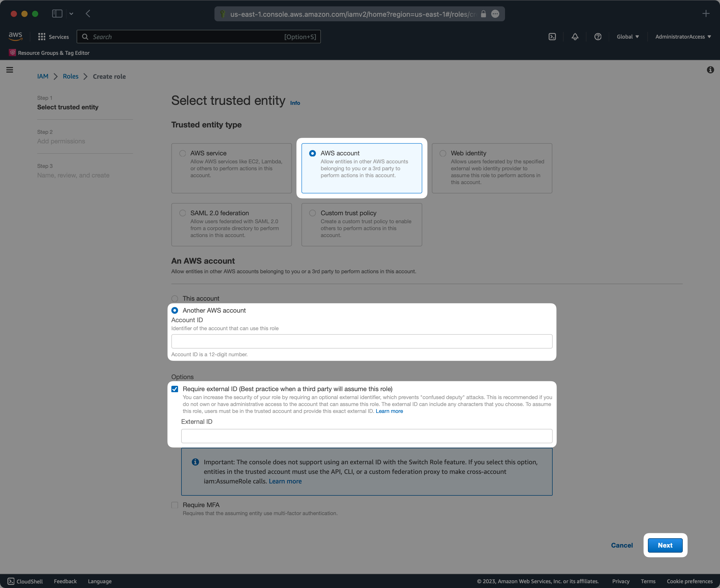This screenshot has width=720, height=588.
Task: Enable the Require MFA checkbox
Action: (x=175, y=505)
